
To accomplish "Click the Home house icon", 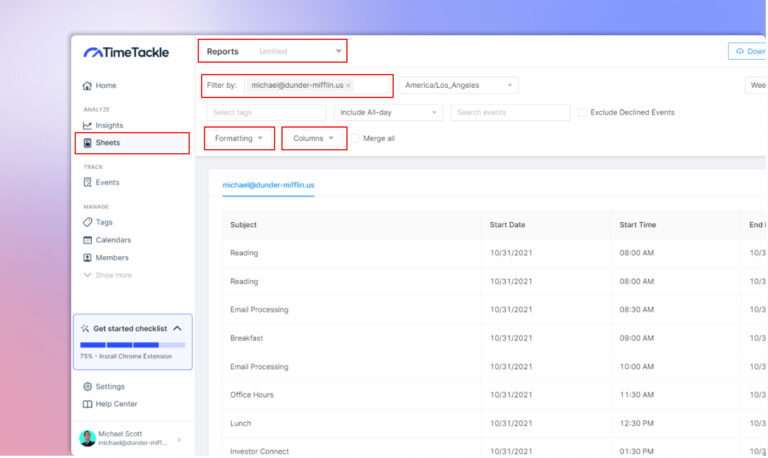I will point(87,86).
